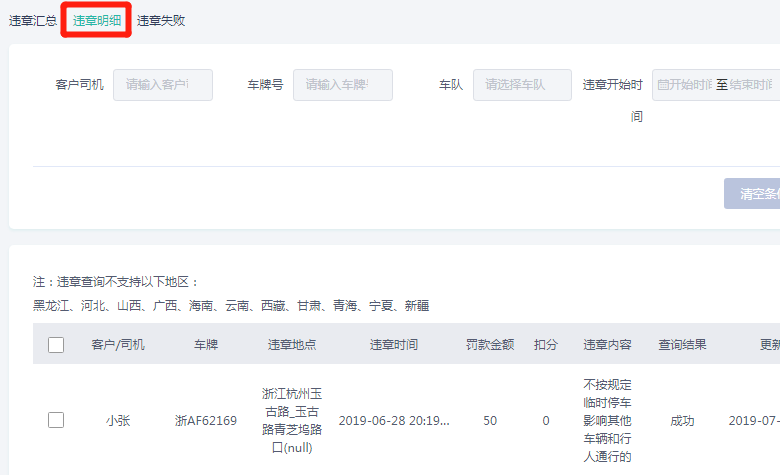Click the 违章地点 column header

292,345
